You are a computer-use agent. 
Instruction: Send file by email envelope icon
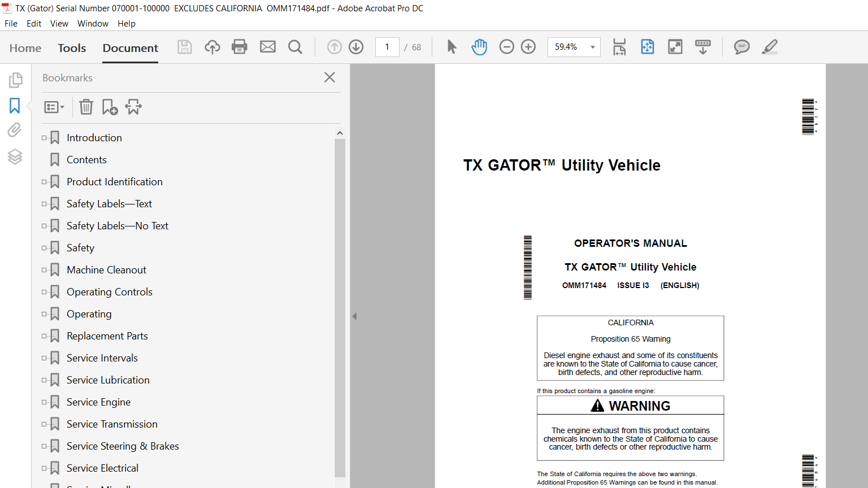[x=268, y=47]
